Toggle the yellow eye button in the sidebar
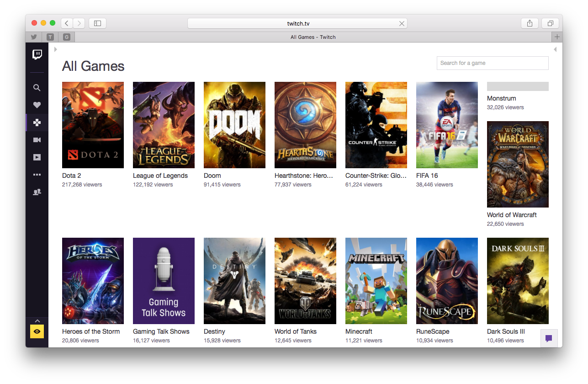The image size is (588, 384). [x=37, y=331]
